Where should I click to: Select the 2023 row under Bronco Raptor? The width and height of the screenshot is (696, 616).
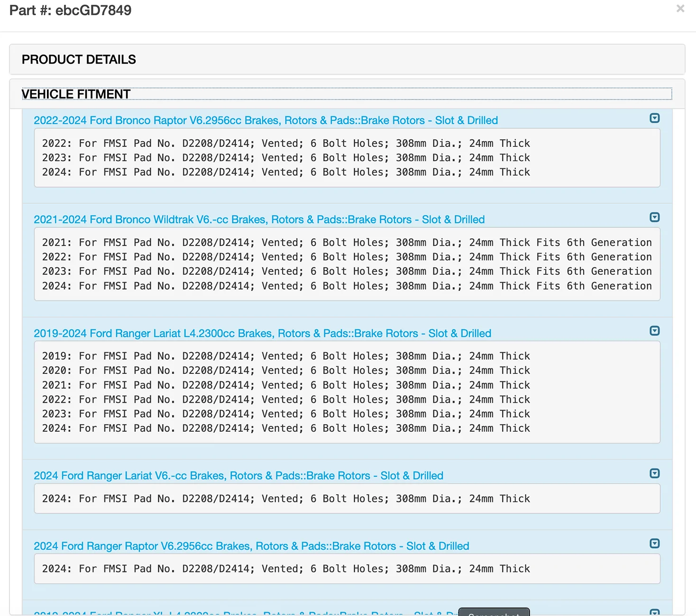[286, 158]
